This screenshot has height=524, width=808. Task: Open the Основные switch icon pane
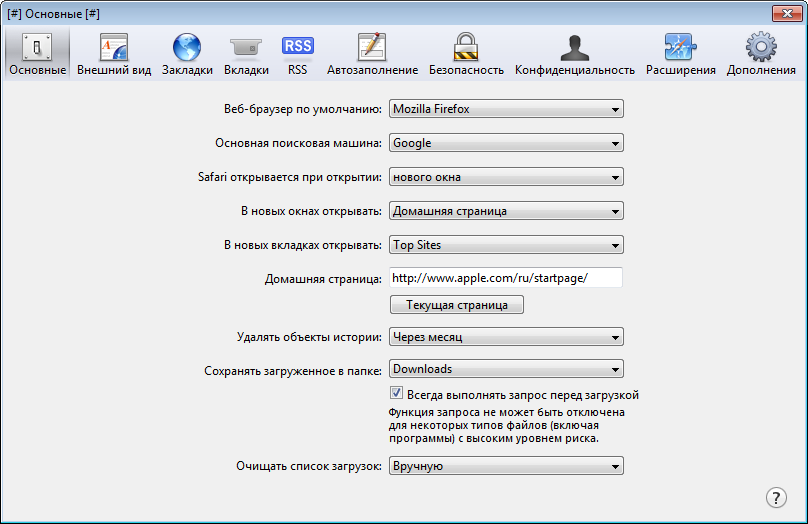(x=37, y=54)
